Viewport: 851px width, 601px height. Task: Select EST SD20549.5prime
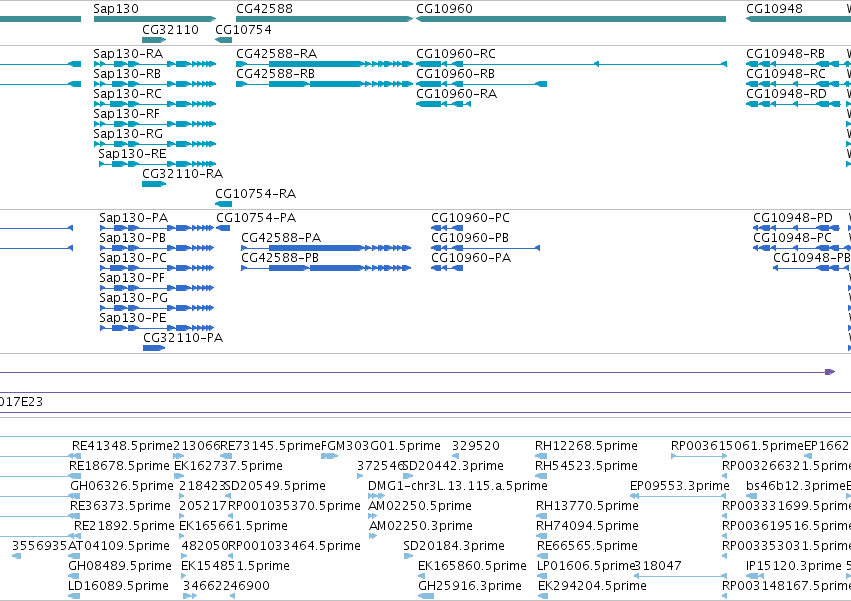275,486
